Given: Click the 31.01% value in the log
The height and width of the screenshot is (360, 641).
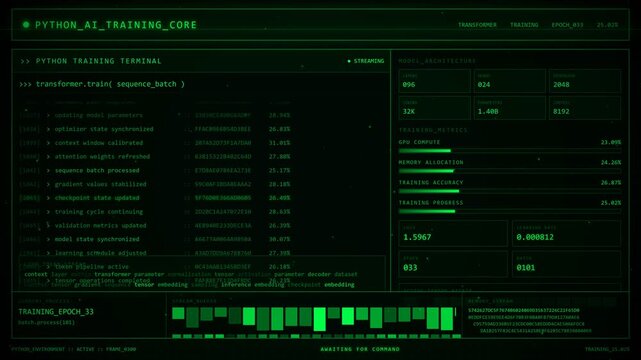Looking at the screenshot, I should pyautogui.click(x=280, y=143).
